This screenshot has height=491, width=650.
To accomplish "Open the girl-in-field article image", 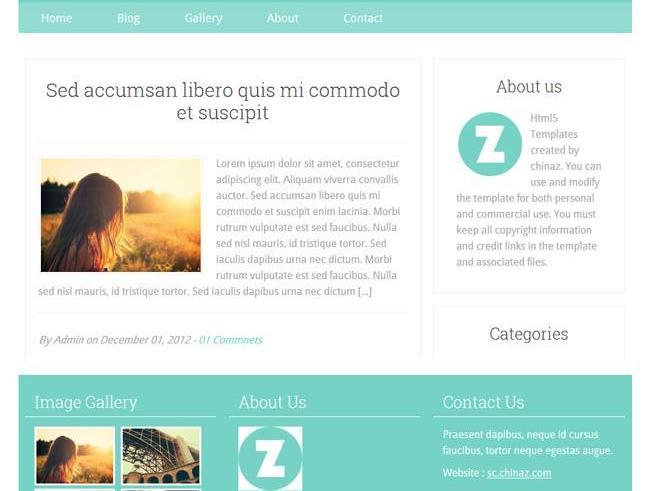I will coord(121,215).
